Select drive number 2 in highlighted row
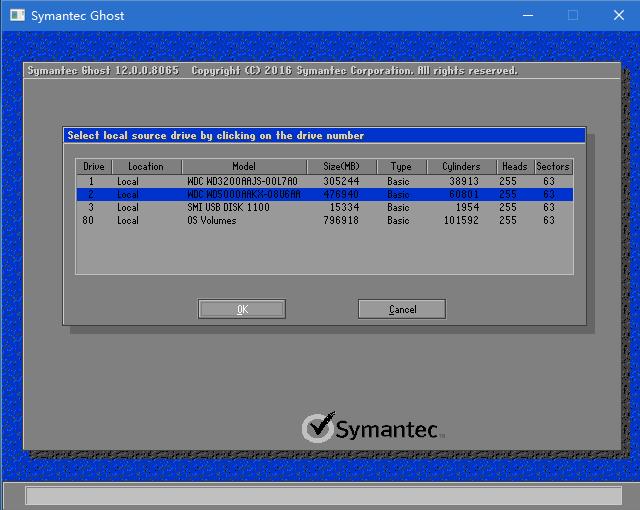 (x=91, y=194)
